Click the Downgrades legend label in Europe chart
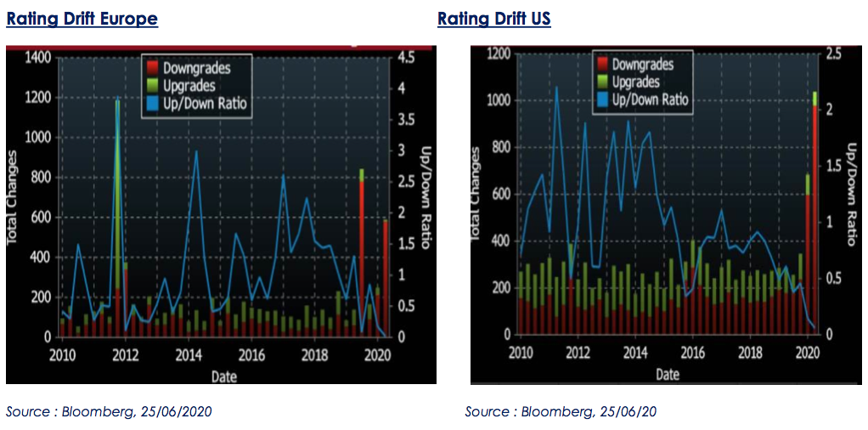 point(195,68)
